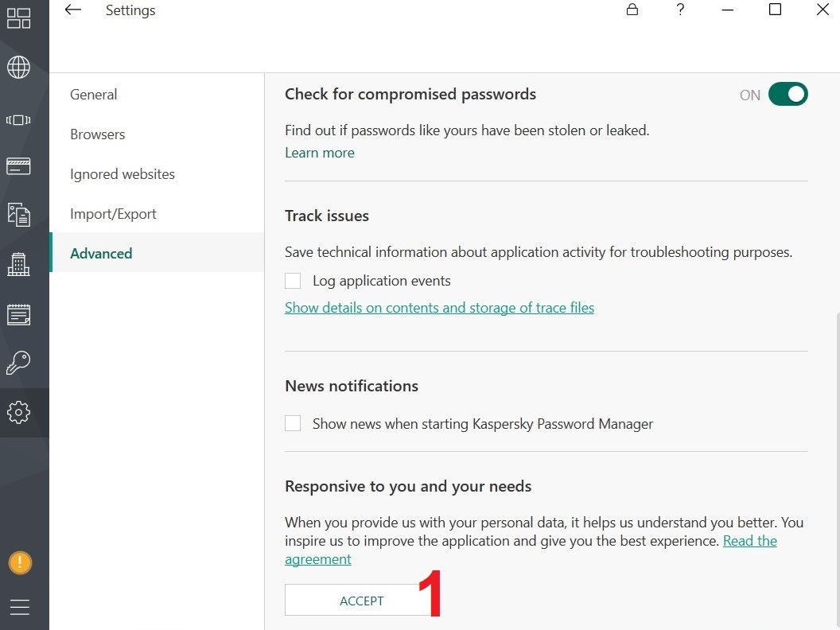
Task: Open the addresses building icon in sidebar
Action: tap(19, 264)
